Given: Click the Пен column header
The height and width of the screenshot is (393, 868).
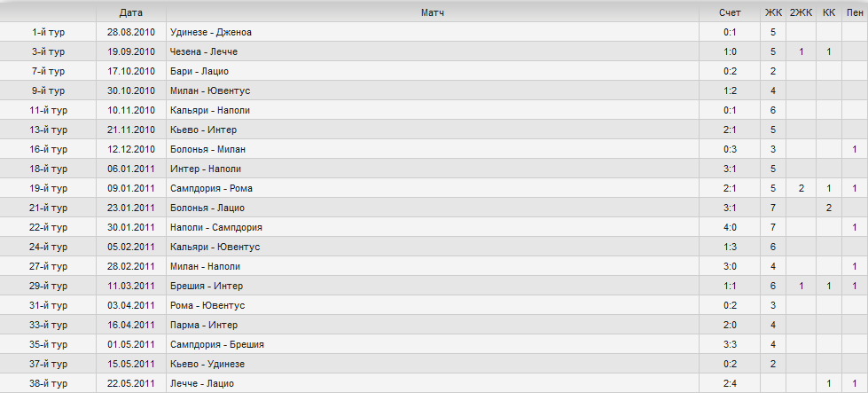Looking at the screenshot, I should point(855,12).
